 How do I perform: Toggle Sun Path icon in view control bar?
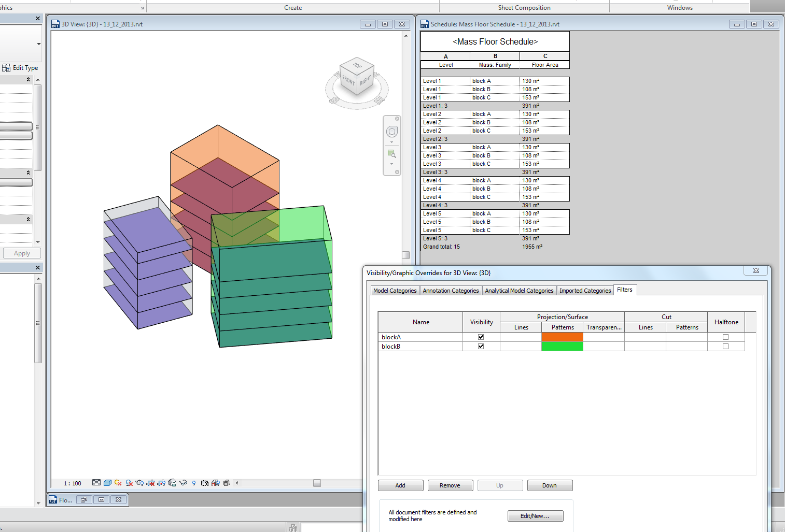(118, 482)
